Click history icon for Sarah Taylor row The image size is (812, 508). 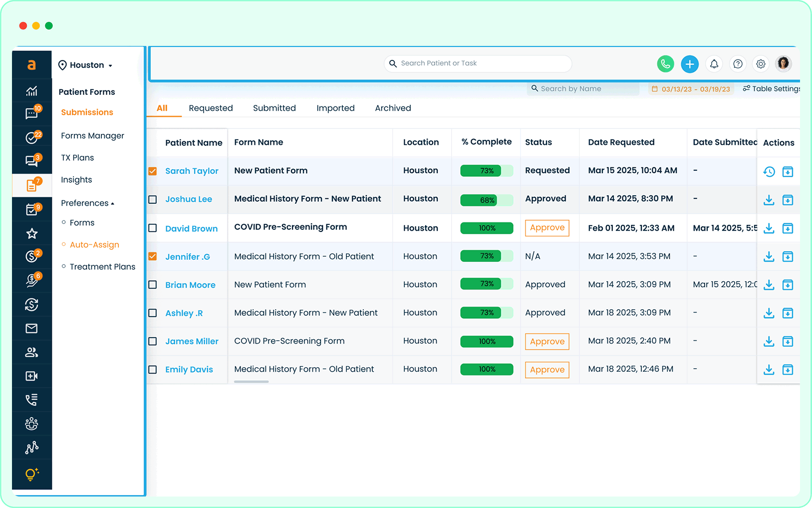769,172
